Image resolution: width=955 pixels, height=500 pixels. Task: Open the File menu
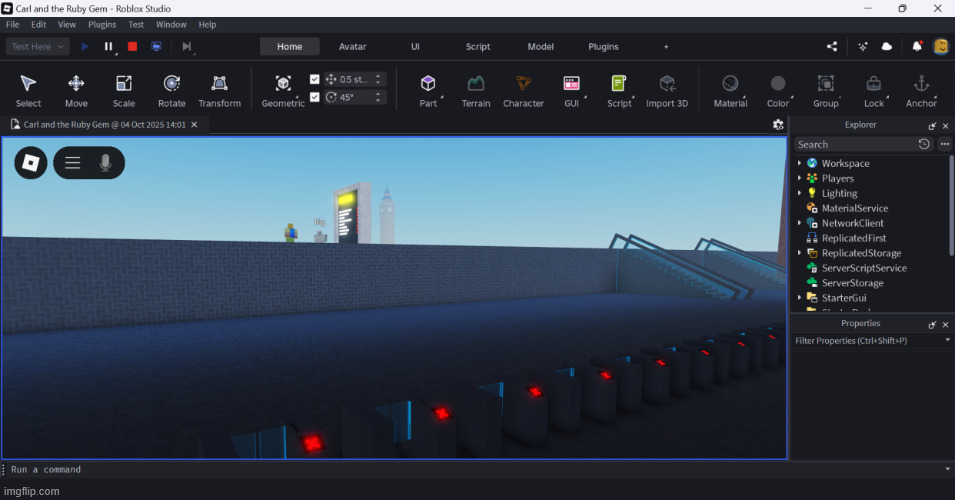point(13,24)
